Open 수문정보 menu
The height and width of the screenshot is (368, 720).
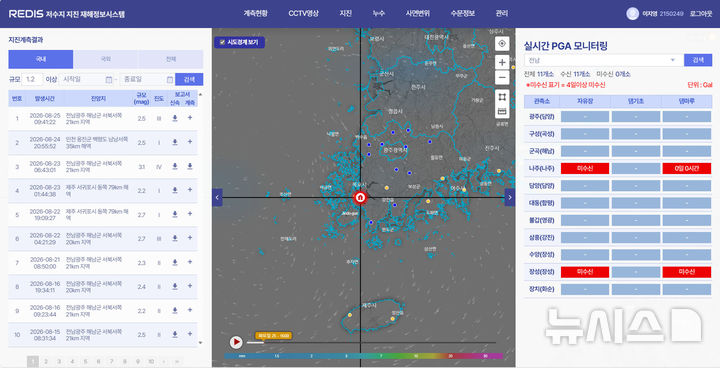click(x=462, y=13)
